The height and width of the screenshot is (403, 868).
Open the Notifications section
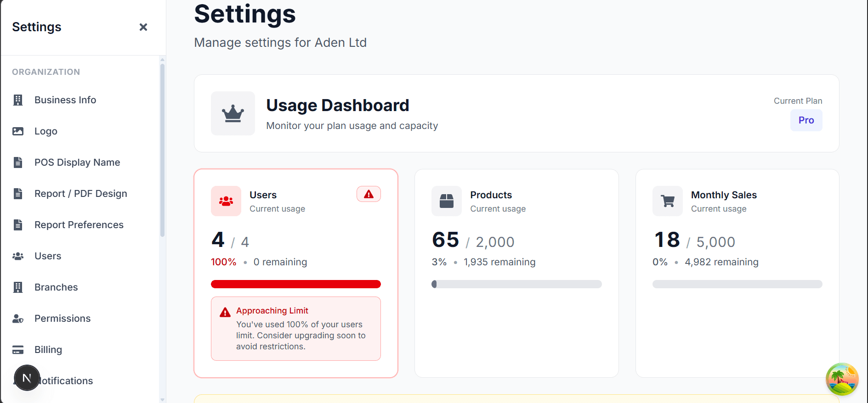point(67,381)
